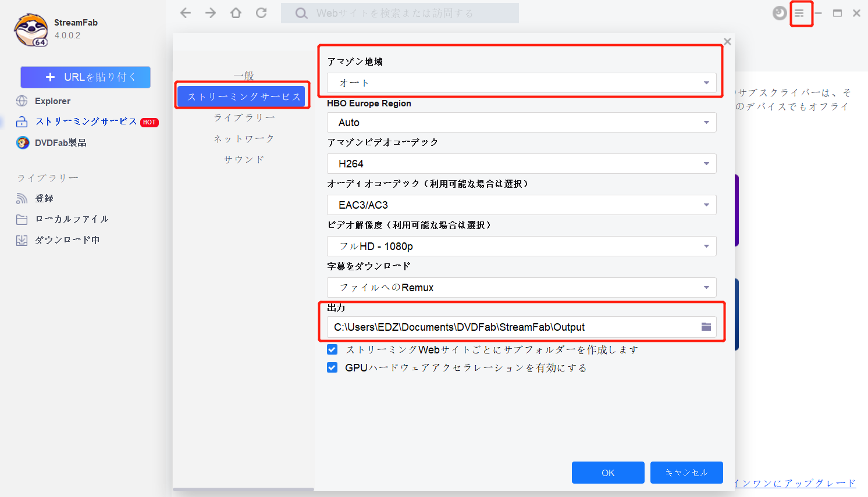
Task: Click the round theme icon beside menu
Action: pos(780,13)
